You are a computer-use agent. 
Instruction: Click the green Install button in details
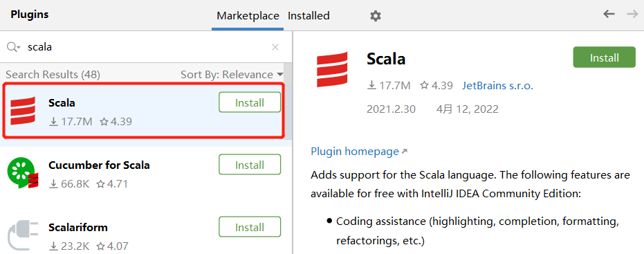pyautogui.click(x=604, y=57)
